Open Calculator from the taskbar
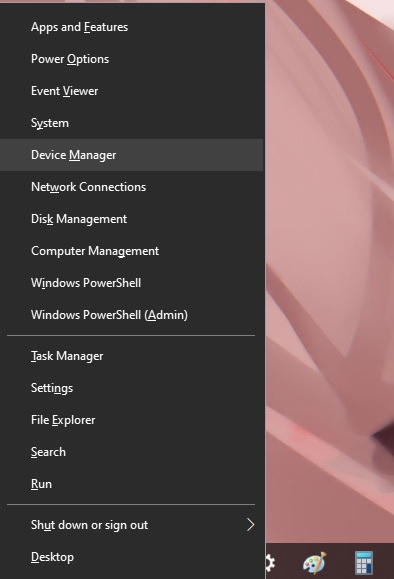 pos(364,563)
